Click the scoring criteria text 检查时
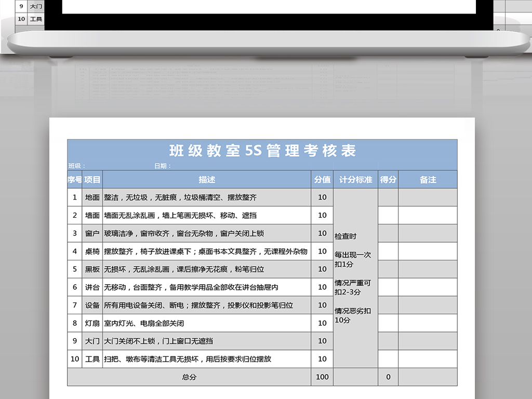This screenshot has height=399, width=532. [x=346, y=235]
